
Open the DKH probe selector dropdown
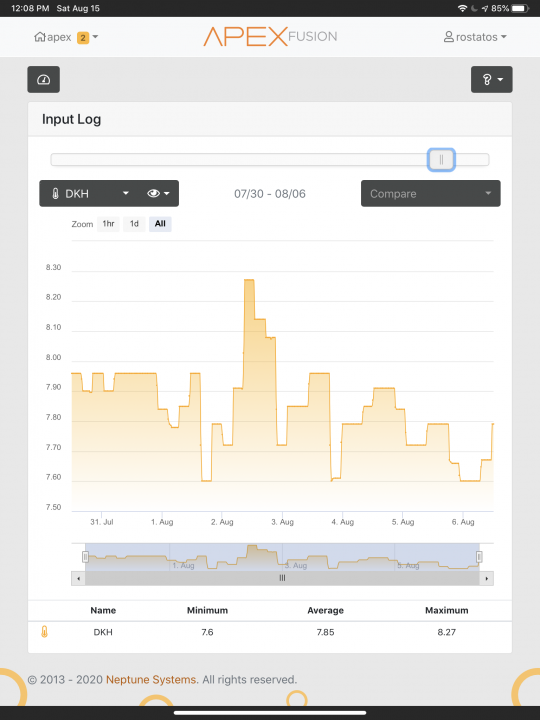(x=90, y=193)
